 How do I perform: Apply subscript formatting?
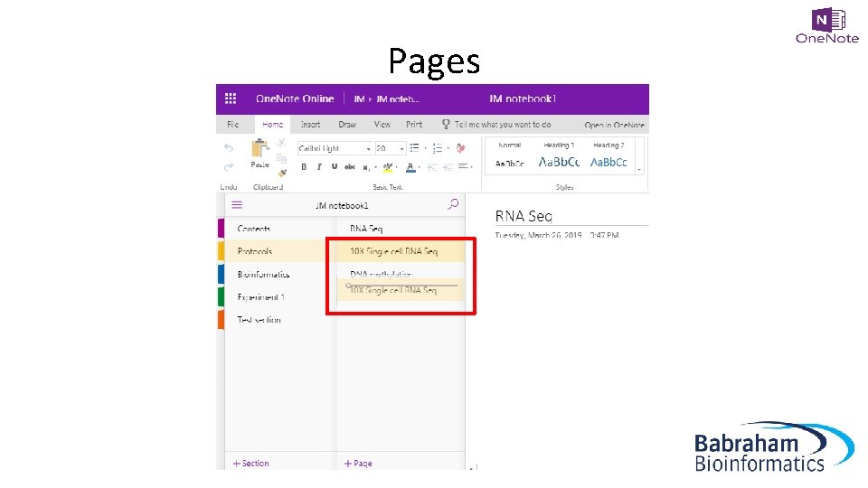365,167
